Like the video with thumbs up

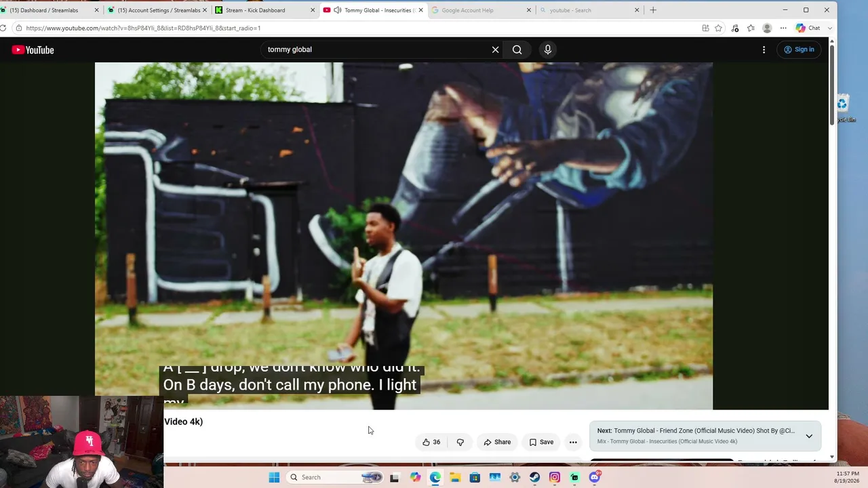coord(431,442)
